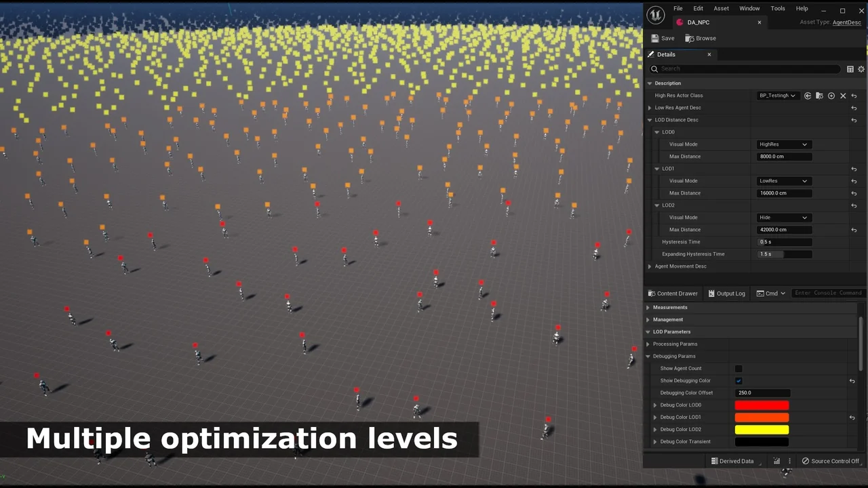Open the Tools menu

pos(778,9)
